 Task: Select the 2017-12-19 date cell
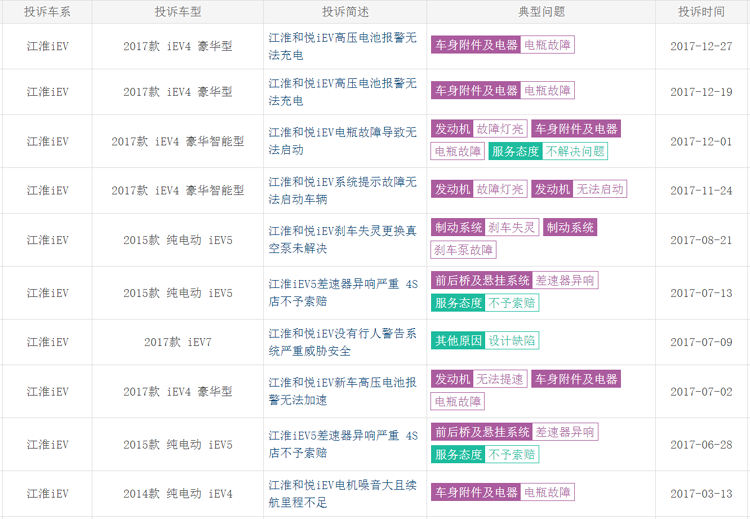pos(701,92)
